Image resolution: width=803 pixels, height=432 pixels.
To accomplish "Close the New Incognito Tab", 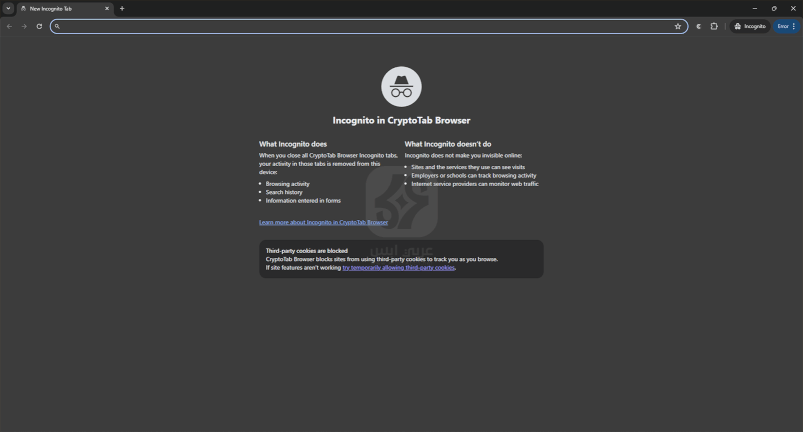I will pos(107,9).
